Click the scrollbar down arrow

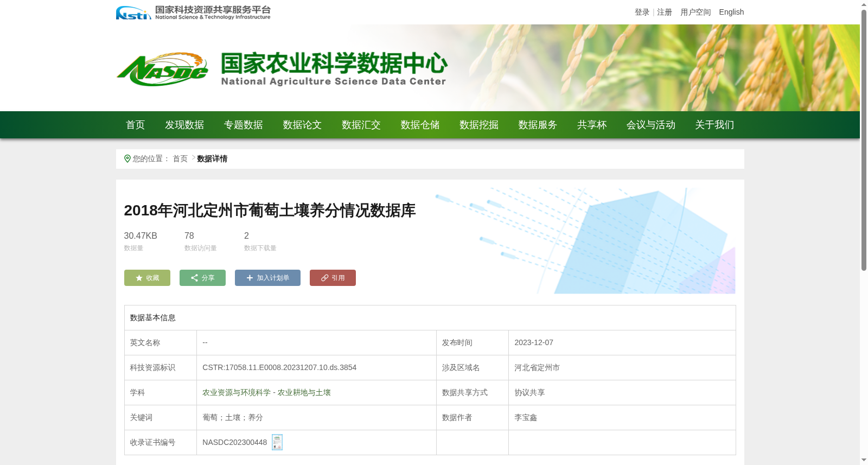click(864, 460)
